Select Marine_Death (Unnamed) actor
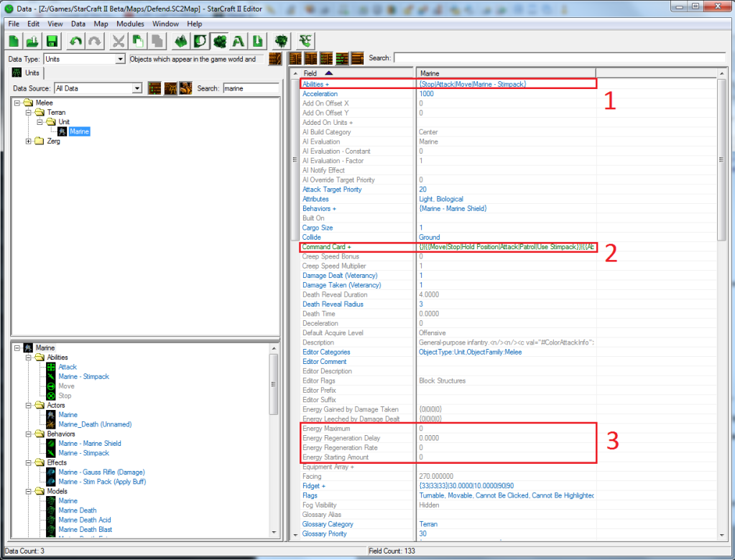The height and width of the screenshot is (560, 735). [x=95, y=424]
